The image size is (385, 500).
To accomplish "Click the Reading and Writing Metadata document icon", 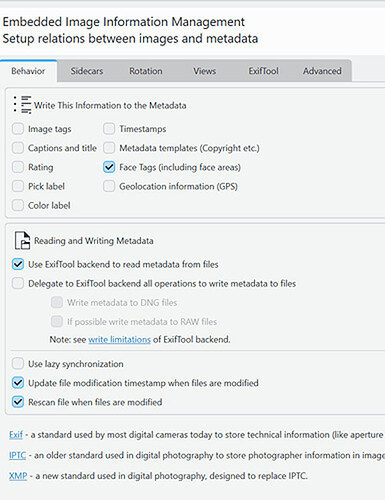I will click(x=22, y=240).
